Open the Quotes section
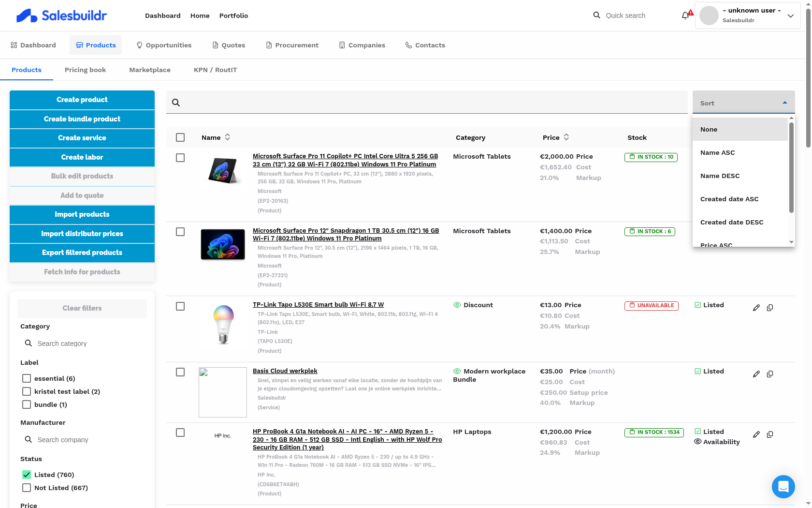The width and height of the screenshot is (812, 508). click(229, 45)
